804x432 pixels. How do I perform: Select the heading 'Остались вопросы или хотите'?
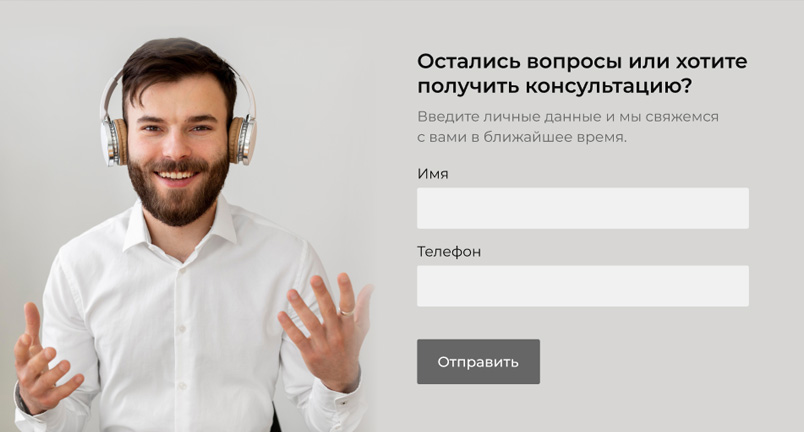[582, 61]
